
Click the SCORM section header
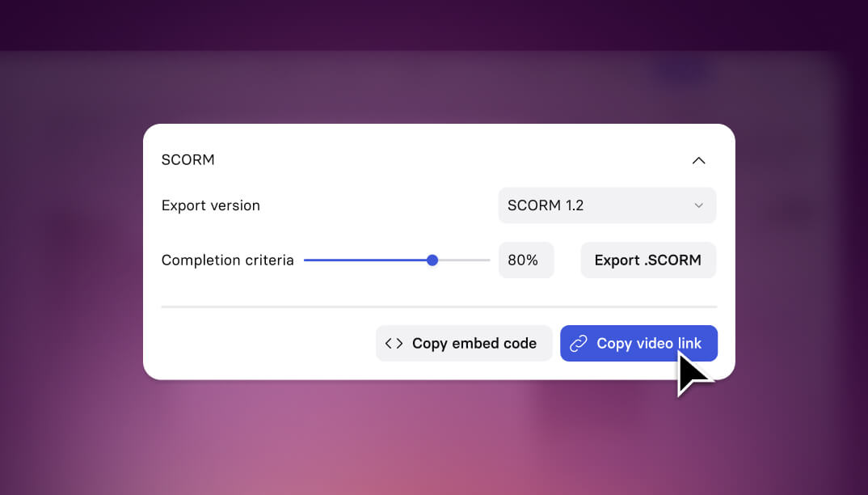coord(188,159)
